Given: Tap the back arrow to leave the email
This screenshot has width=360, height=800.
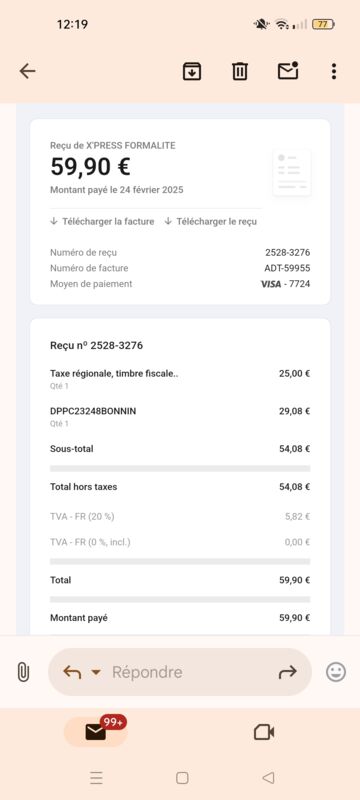Looking at the screenshot, I should (28, 71).
